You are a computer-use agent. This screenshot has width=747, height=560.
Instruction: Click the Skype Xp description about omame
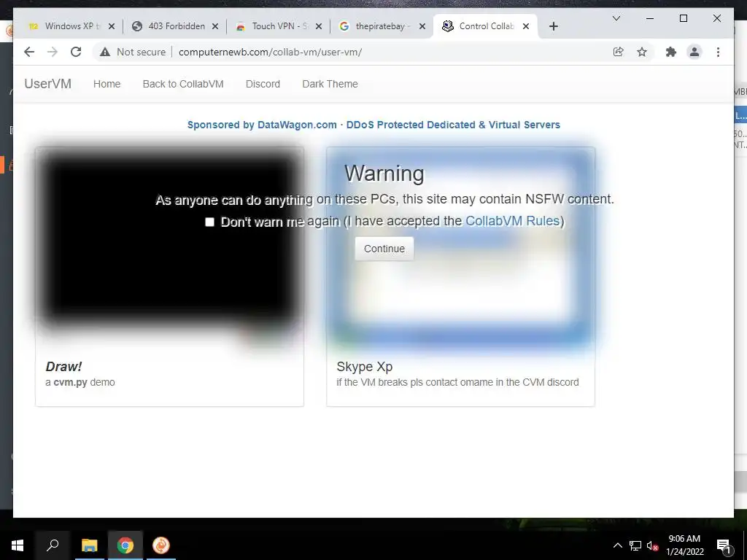pos(458,382)
